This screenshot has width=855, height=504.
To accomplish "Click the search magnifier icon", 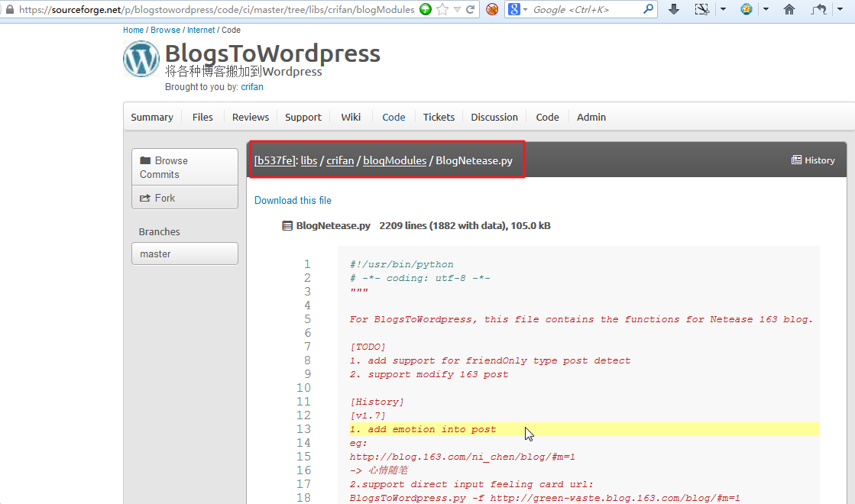I will (648, 9).
